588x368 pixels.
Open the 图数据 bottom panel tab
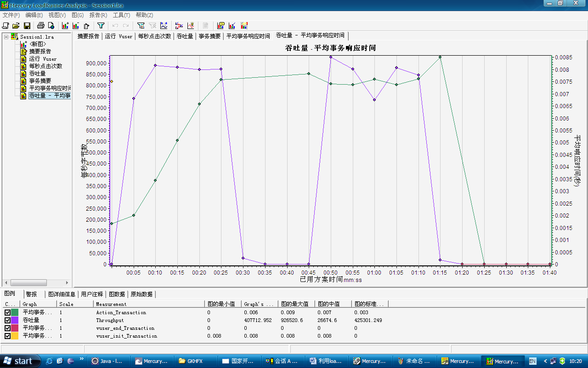pyautogui.click(x=117, y=294)
